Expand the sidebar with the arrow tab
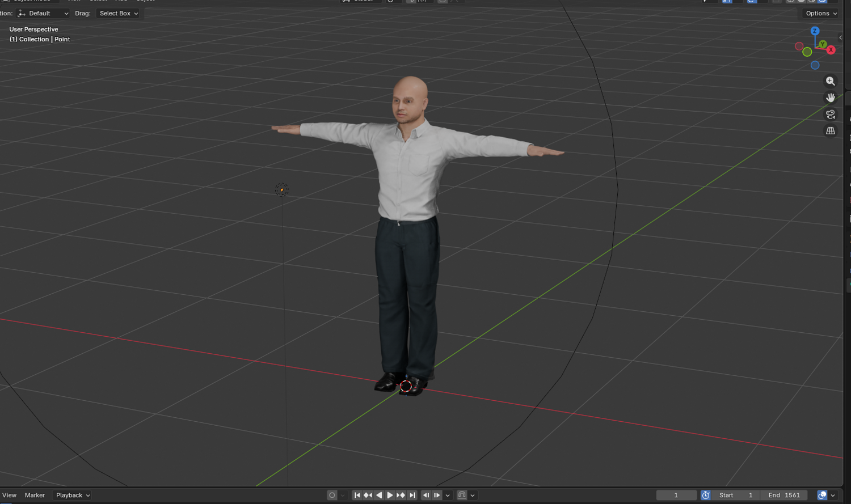 [x=840, y=37]
